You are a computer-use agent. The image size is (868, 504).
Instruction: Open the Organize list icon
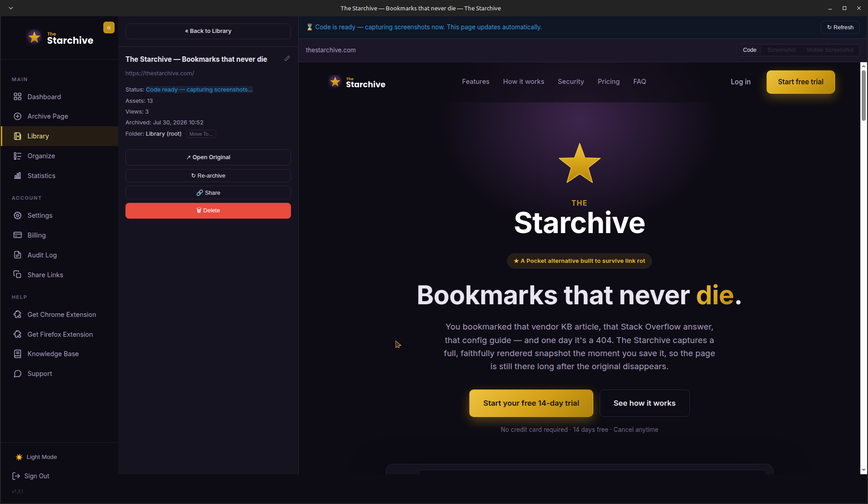18,156
